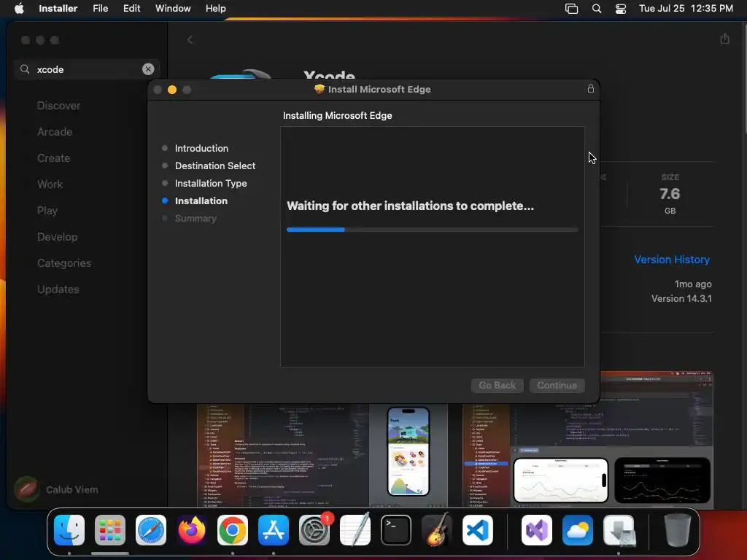Click the Destination Select step
747x560 pixels.
click(215, 166)
